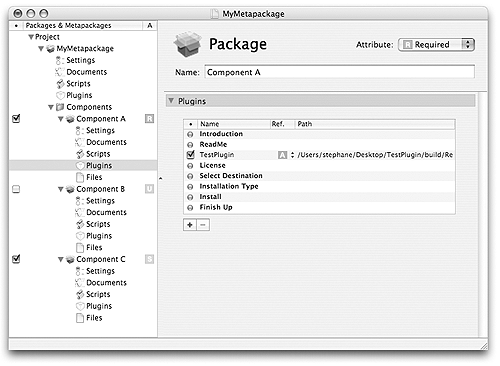Screen dimensions: 500x366
Task: Click the Name field containing Component A
Action: (x=339, y=72)
